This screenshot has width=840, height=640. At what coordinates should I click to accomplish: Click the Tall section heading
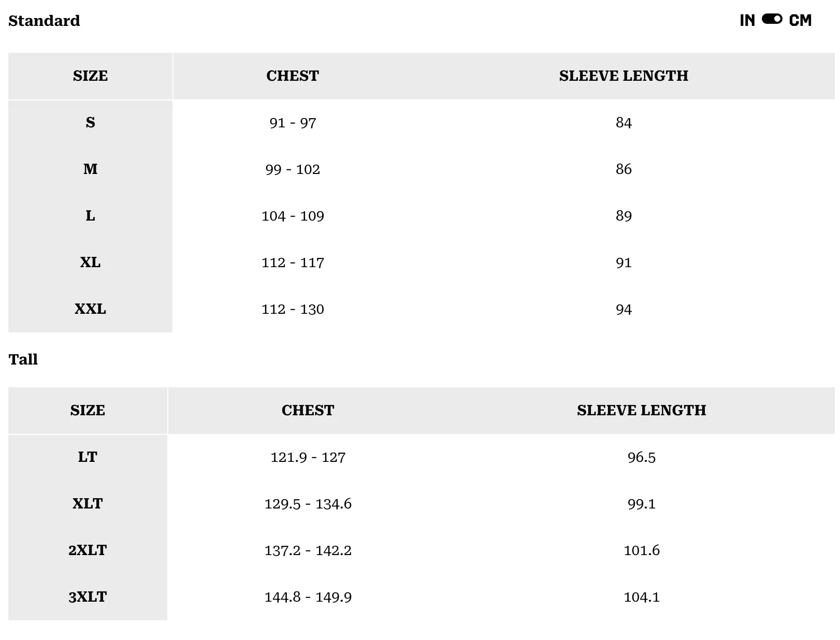click(23, 359)
